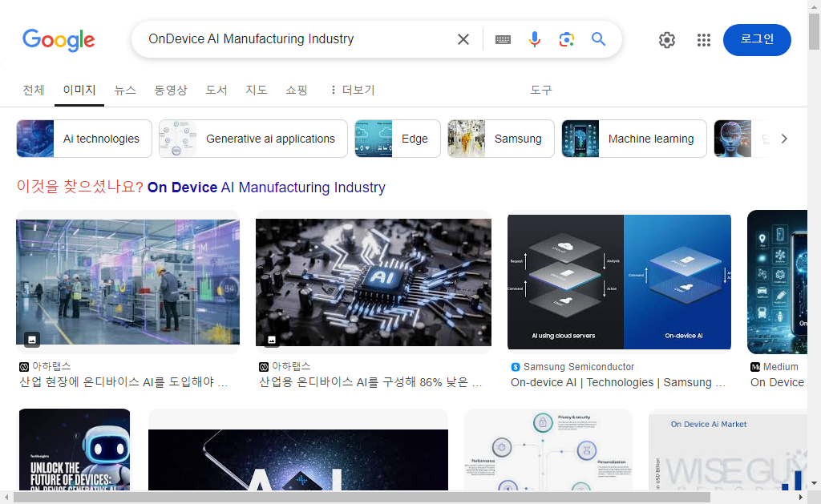This screenshot has height=504, width=821.
Task: Open the AI chip circuit board image
Action: (x=374, y=282)
